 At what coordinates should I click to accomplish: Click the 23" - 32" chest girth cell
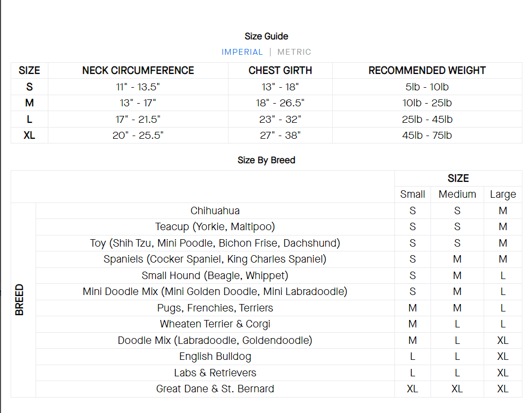[280, 120]
